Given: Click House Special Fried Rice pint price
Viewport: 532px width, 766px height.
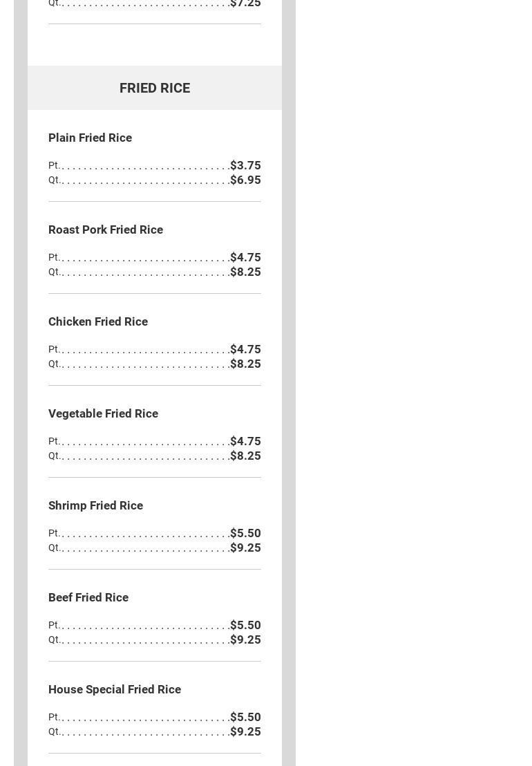Looking at the screenshot, I should coord(245,717).
